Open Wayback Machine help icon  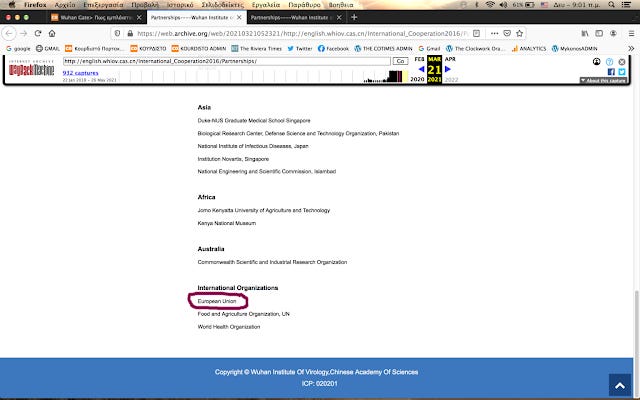coord(609,62)
